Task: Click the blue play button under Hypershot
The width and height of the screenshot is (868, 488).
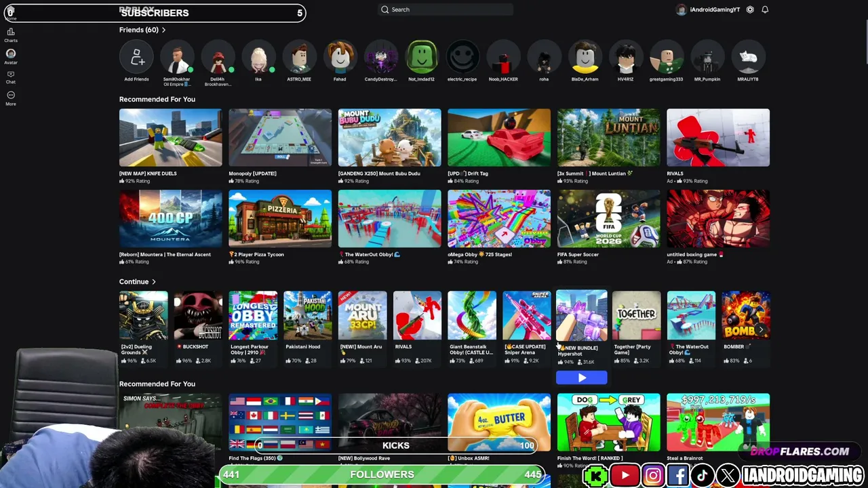Action: point(582,378)
